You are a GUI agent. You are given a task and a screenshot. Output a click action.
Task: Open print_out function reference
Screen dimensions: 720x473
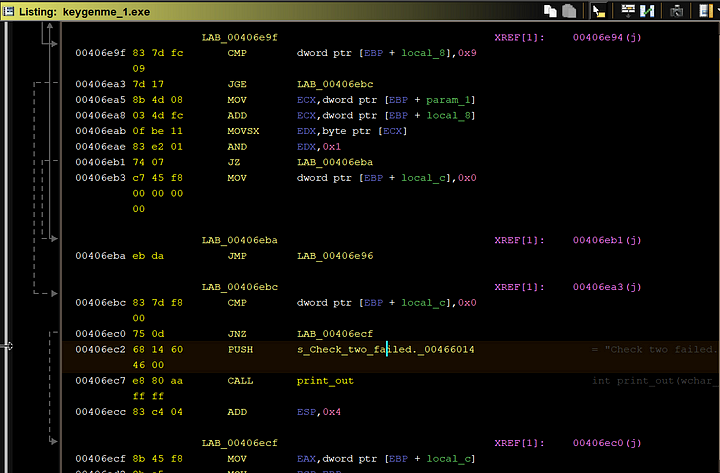[x=325, y=381]
